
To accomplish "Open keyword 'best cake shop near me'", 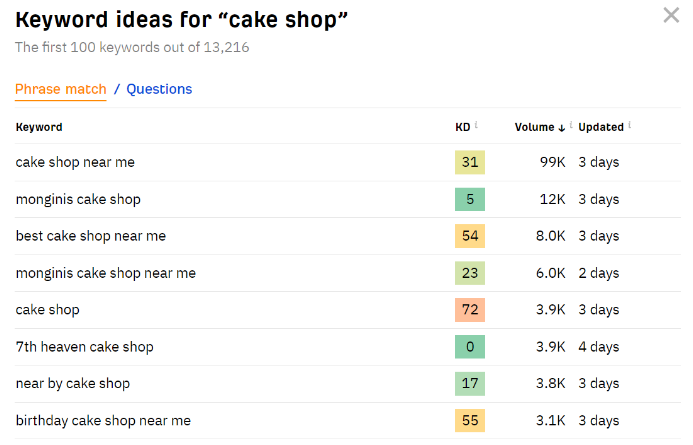I will tap(91, 236).
